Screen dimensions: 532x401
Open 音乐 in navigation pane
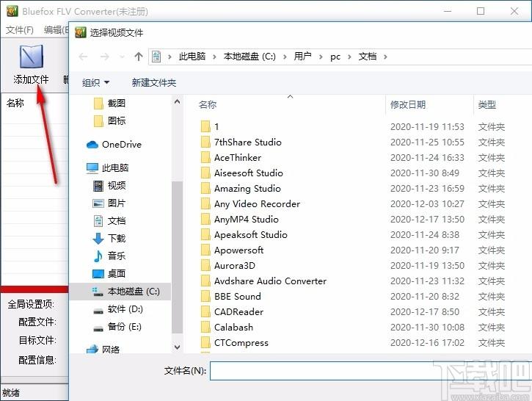(x=109, y=256)
